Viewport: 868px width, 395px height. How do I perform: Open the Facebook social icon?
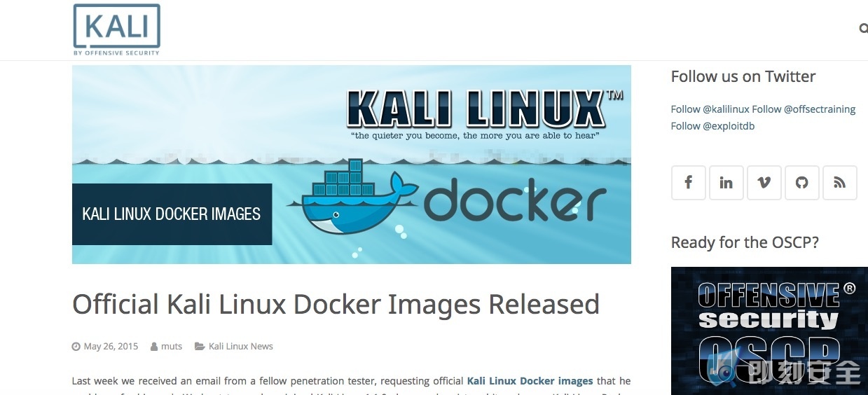click(x=688, y=183)
